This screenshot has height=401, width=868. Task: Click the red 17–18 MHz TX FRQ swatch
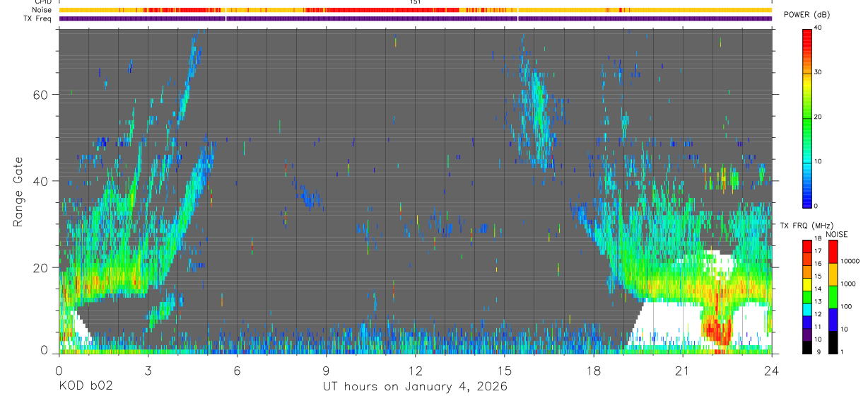807,247
